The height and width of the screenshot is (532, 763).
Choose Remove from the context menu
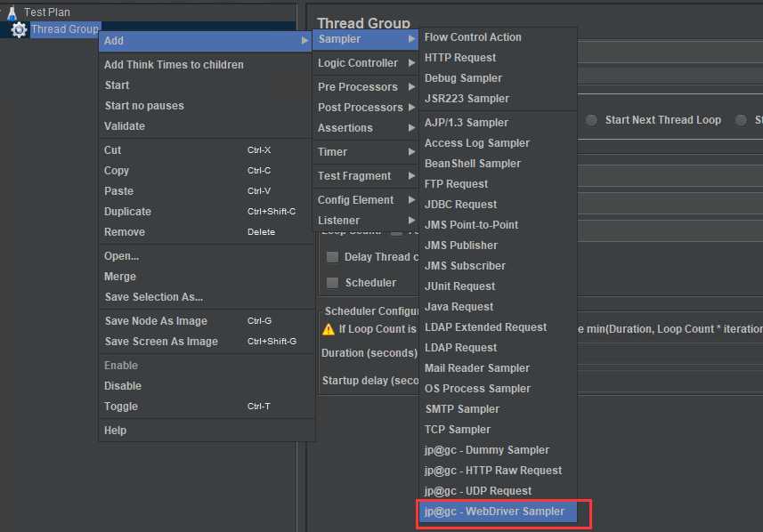click(206, 231)
